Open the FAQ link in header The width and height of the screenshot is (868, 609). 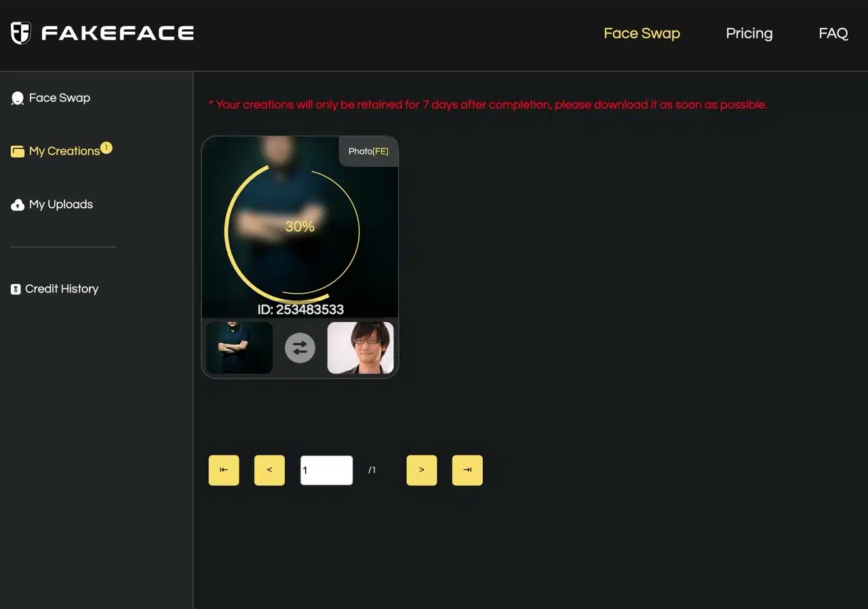coord(833,33)
